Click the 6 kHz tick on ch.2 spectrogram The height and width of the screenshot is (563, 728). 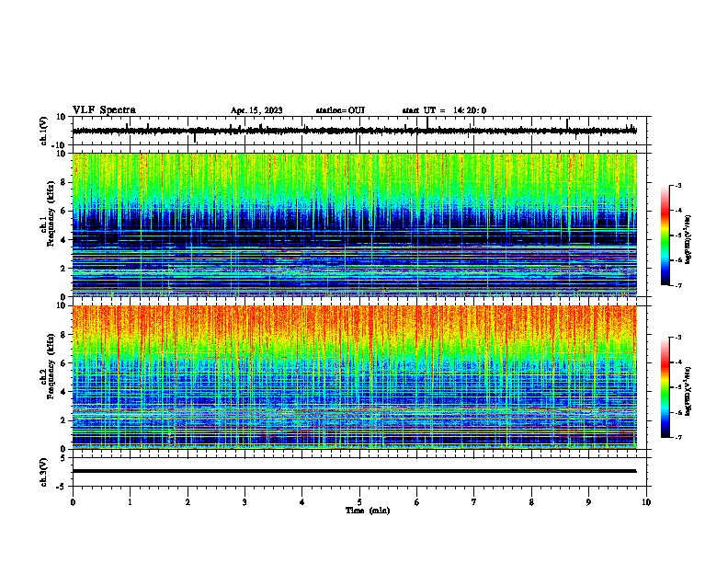(63, 362)
